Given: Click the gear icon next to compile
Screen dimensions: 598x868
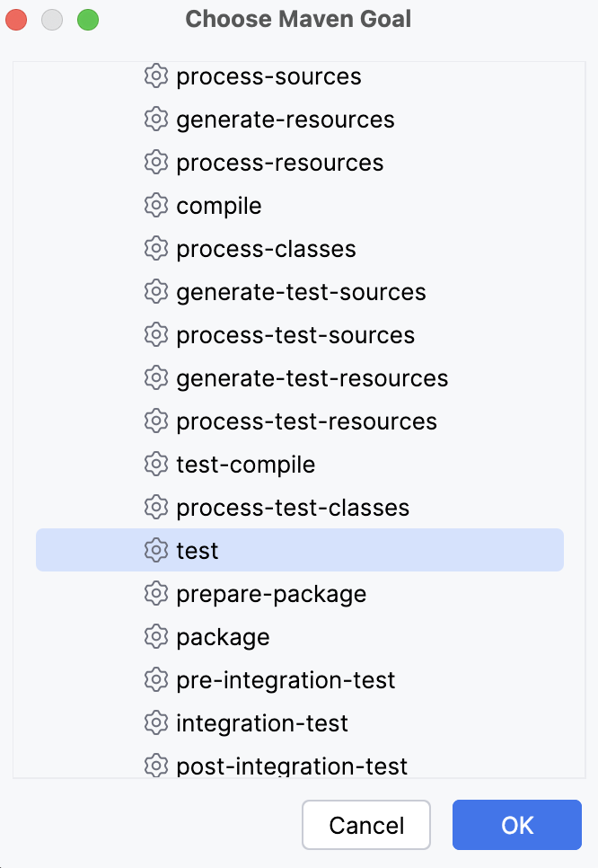Looking at the screenshot, I should (156, 205).
